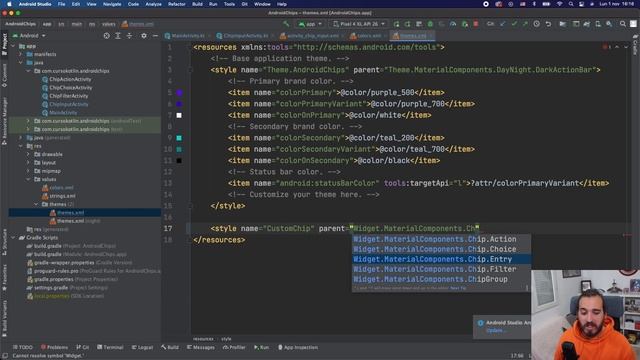Click the Debug app bug icon
This screenshot has width=640, height=360.
click(430, 24)
